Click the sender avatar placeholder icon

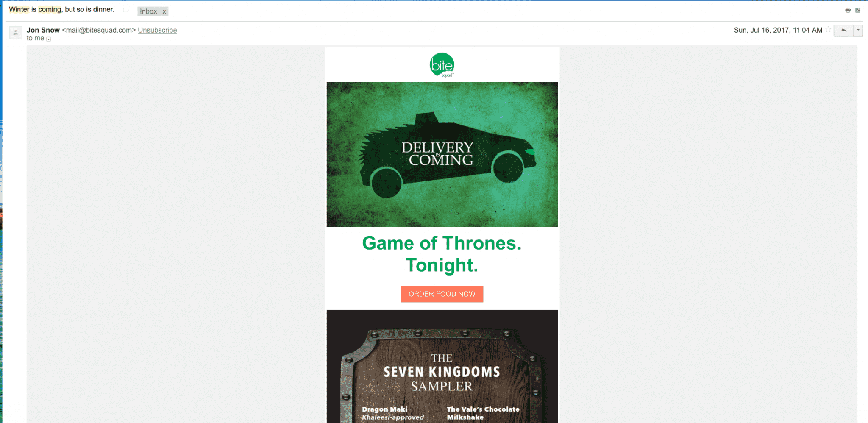click(x=16, y=33)
